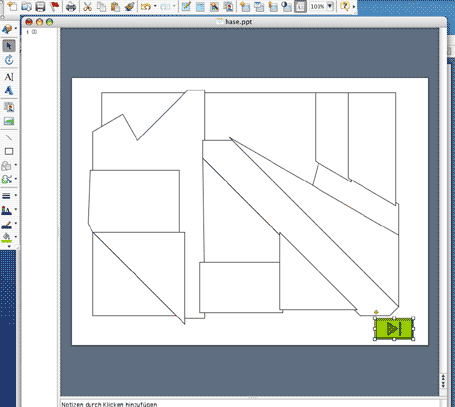This screenshot has width=455, height=407.
Task: Activate the Format Painter brush
Action: [x=129, y=6]
